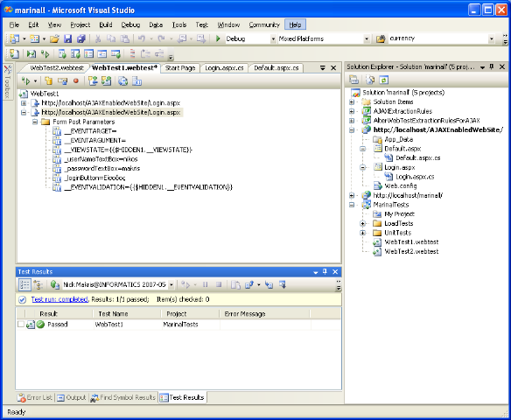Click the currency search input field

(x=437, y=38)
